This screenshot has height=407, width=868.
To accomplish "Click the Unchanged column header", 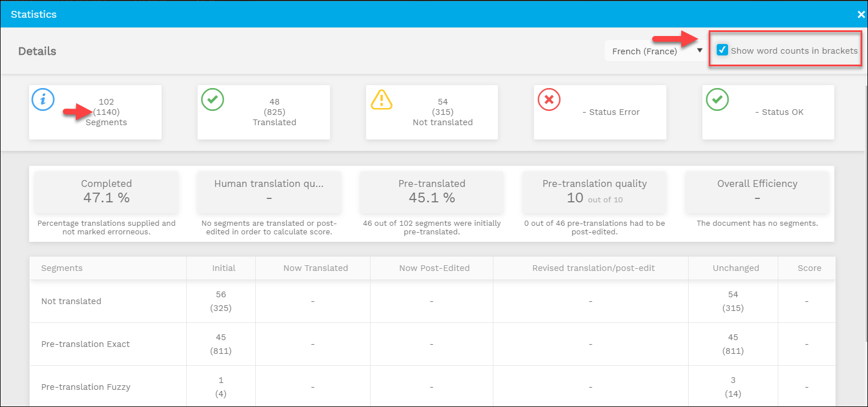I will (x=736, y=268).
